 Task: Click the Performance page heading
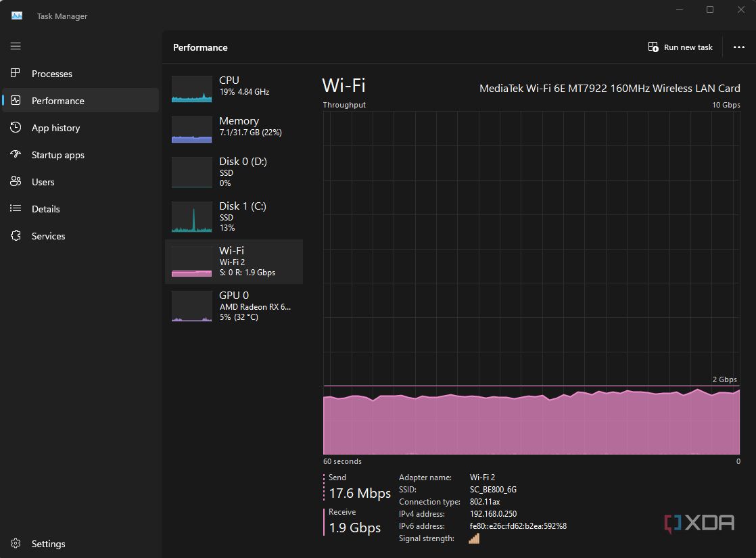(x=200, y=47)
